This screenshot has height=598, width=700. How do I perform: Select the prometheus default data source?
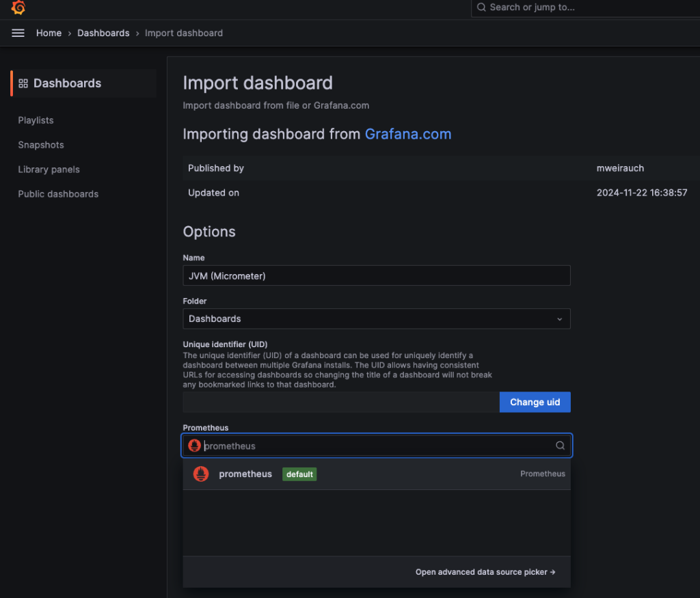point(377,474)
